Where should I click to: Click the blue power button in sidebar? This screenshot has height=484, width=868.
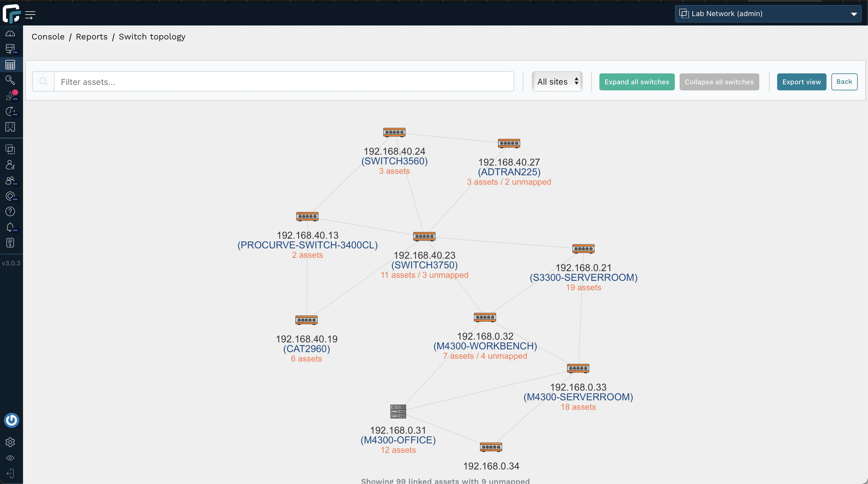click(x=11, y=420)
